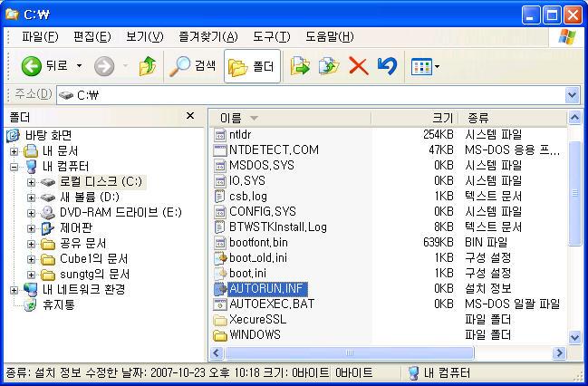Expand the 제어판 tree node
The height and width of the screenshot is (386, 588).
(31, 228)
